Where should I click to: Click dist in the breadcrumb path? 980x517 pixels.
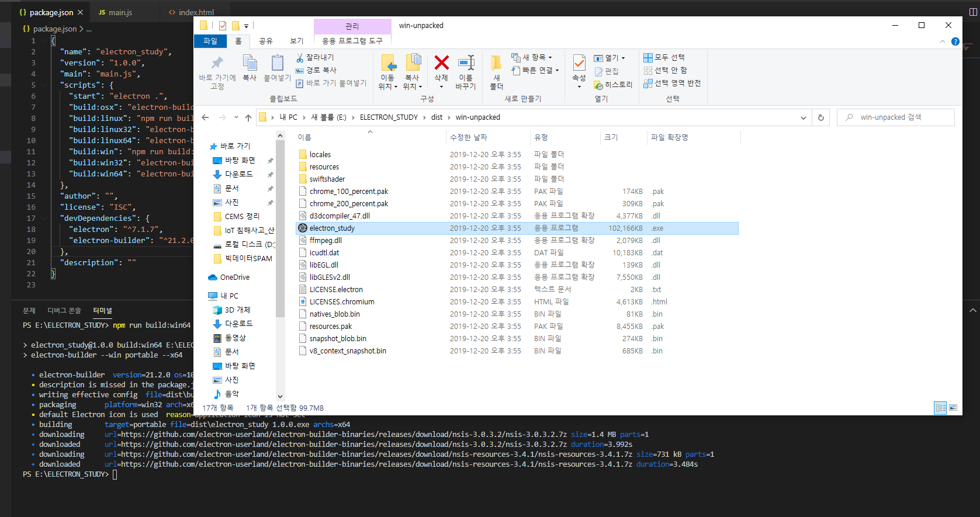pos(437,117)
